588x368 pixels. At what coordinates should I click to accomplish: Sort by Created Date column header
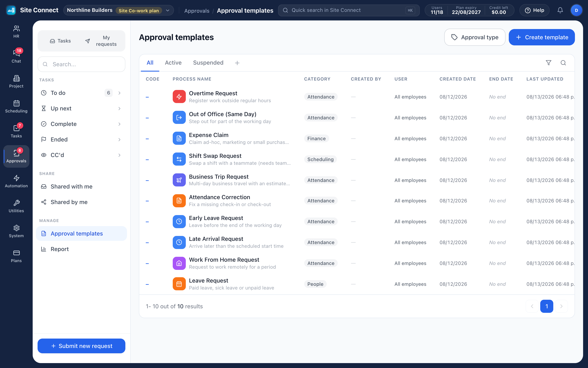tap(458, 79)
